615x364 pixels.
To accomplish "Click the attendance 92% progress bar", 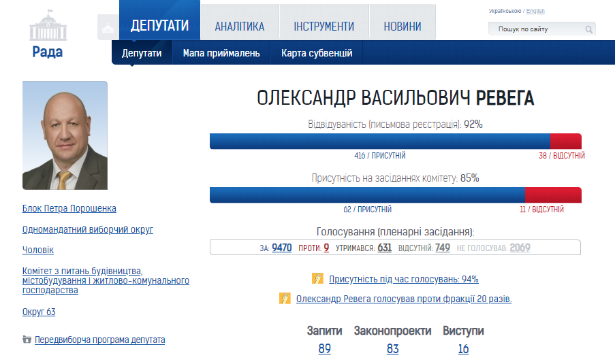I will [x=395, y=142].
